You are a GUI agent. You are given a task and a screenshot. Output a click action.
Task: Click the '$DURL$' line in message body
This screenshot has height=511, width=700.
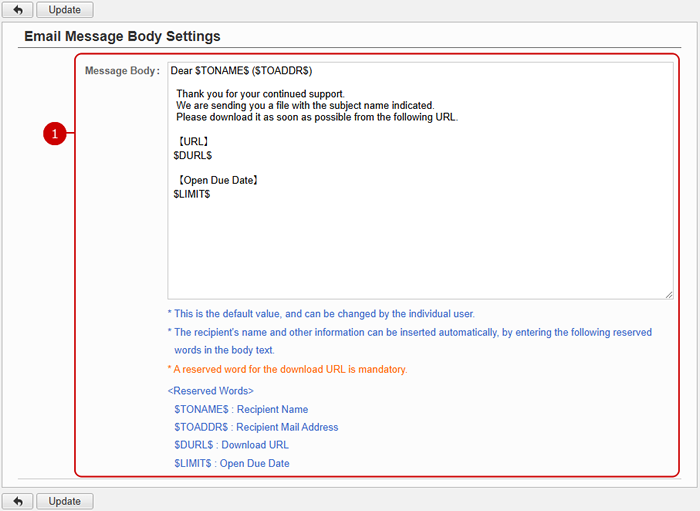coord(193,155)
